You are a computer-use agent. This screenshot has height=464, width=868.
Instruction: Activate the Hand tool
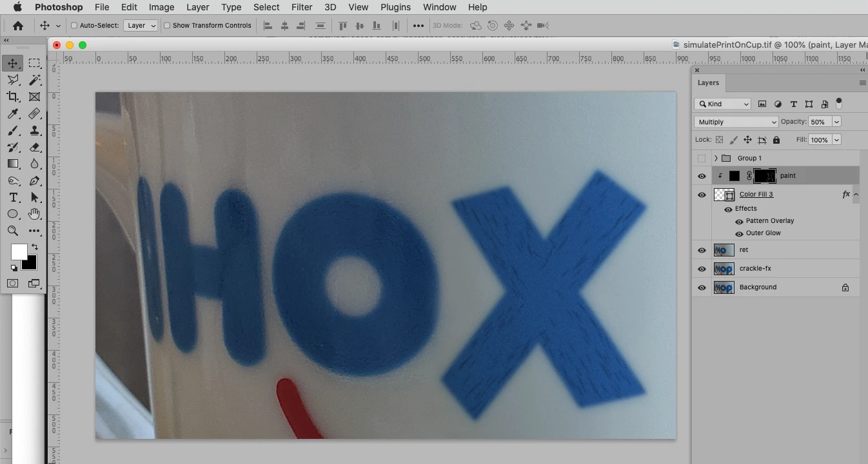pos(34,214)
